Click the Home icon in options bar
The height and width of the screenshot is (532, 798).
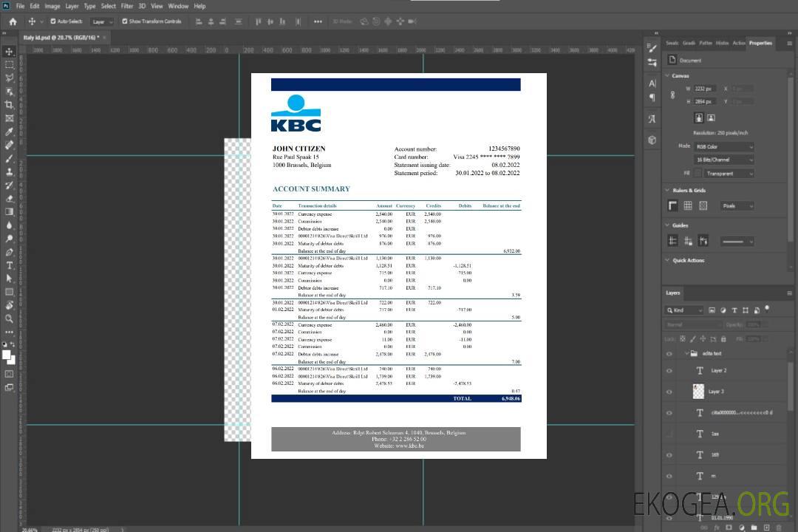pyautogui.click(x=13, y=21)
